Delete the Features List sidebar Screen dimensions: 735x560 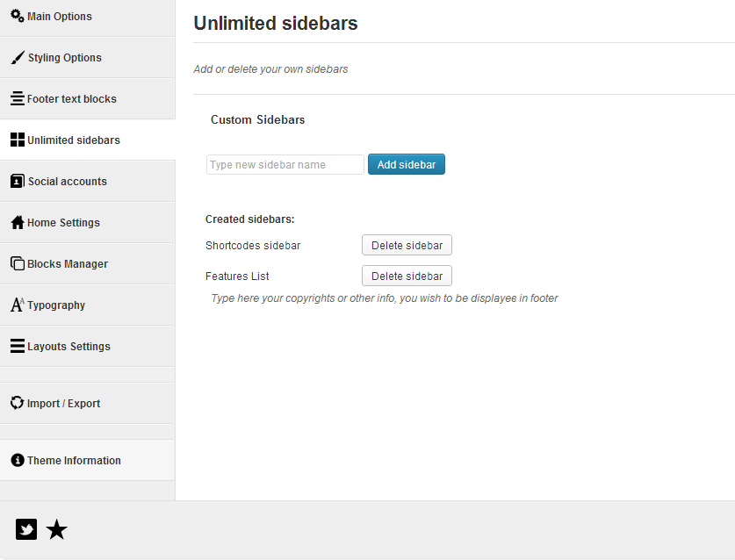click(407, 276)
